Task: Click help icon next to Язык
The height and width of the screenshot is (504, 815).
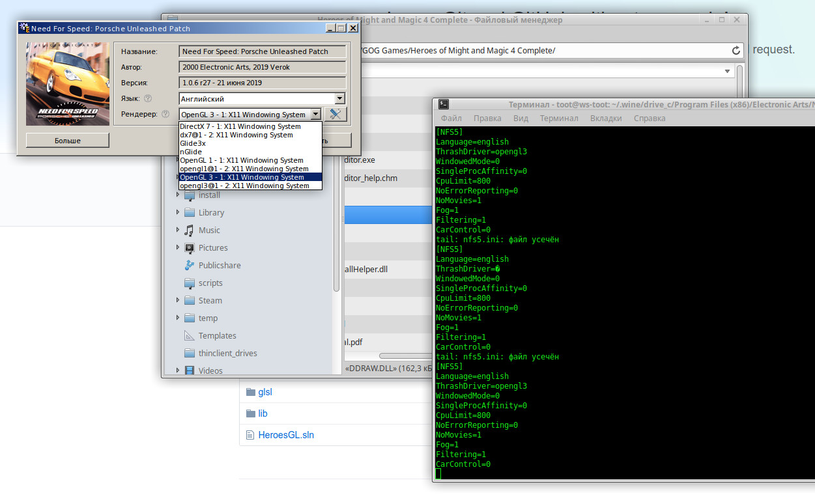Action: click(148, 98)
